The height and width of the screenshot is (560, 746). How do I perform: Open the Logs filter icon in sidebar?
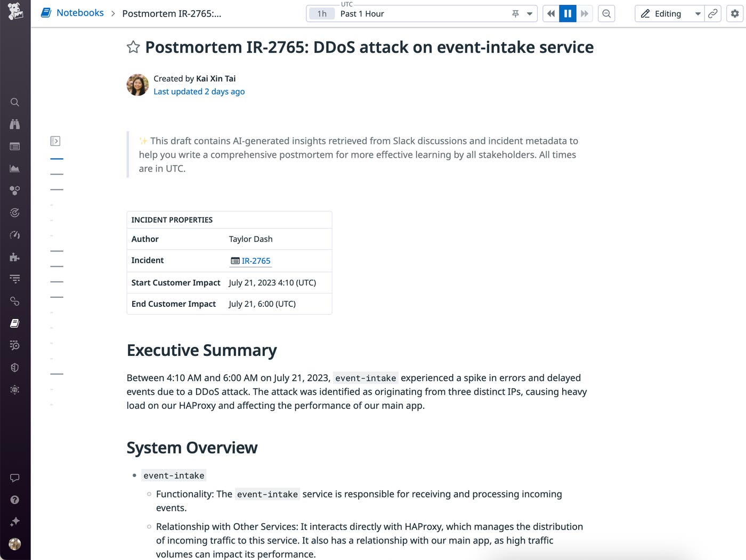pos(14,279)
